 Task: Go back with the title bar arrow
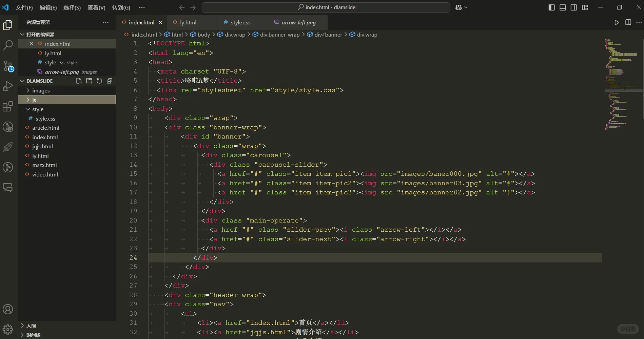tap(182, 7)
